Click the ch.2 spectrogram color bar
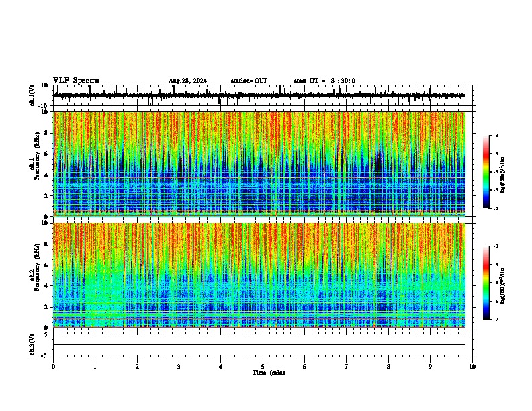The width and height of the screenshot is (532, 411). click(x=486, y=283)
